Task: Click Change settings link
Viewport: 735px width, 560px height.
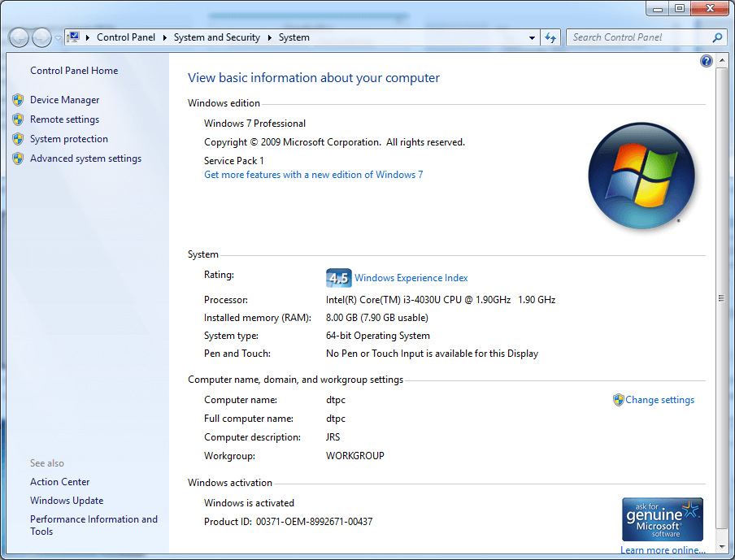Action: coord(659,400)
